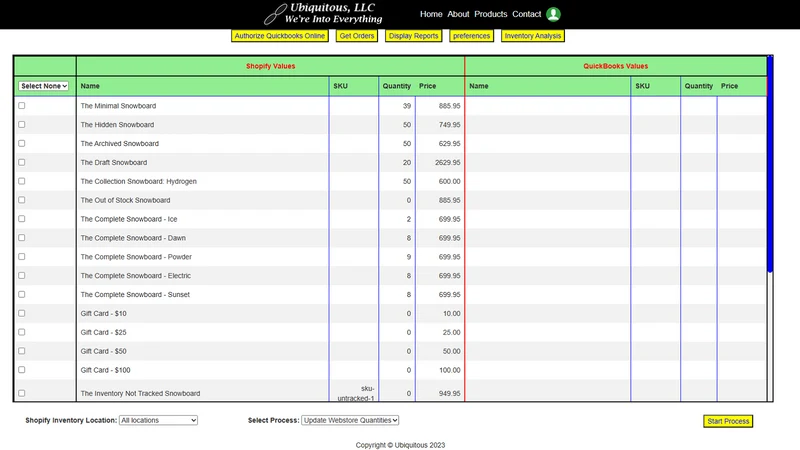Viewport: 800px width, 450px height.
Task: Tick The Inventory Not Tracked Snowboard checkbox
Action: click(x=21, y=393)
